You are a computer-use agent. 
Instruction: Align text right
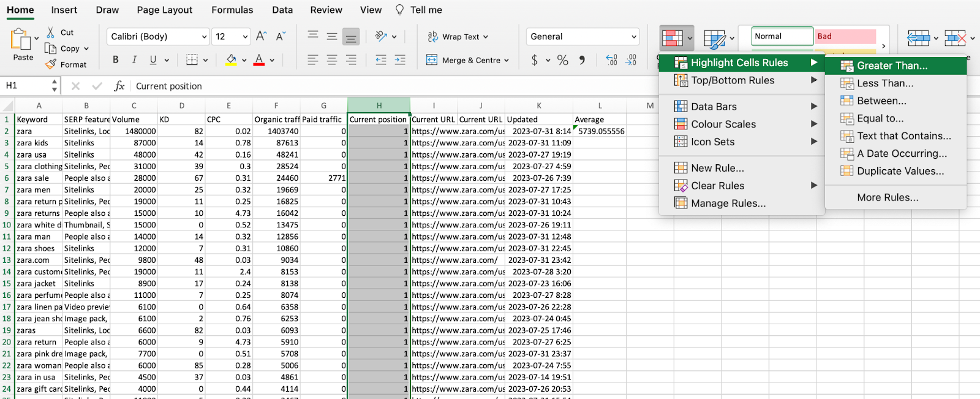(x=351, y=60)
